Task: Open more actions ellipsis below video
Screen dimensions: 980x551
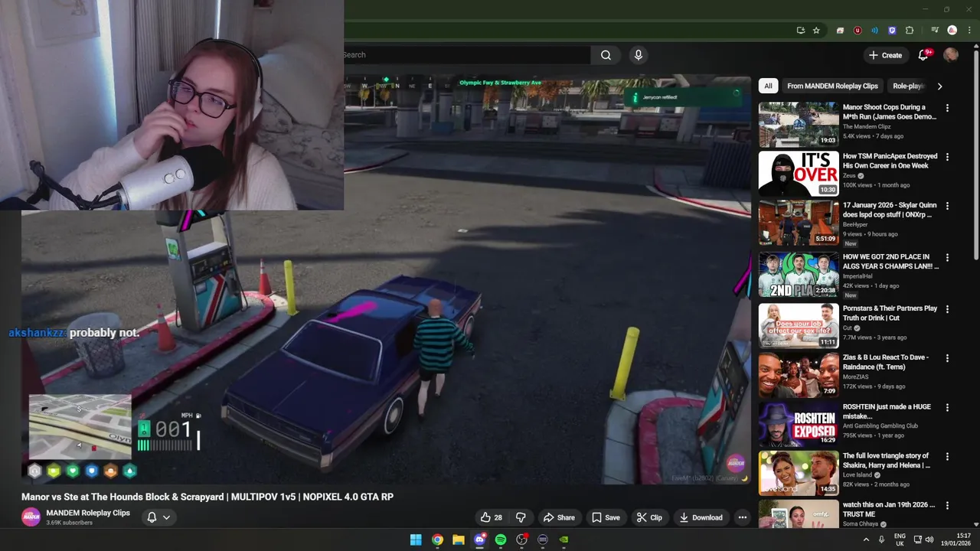Action: pyautogui.click(x=742, y=517)
